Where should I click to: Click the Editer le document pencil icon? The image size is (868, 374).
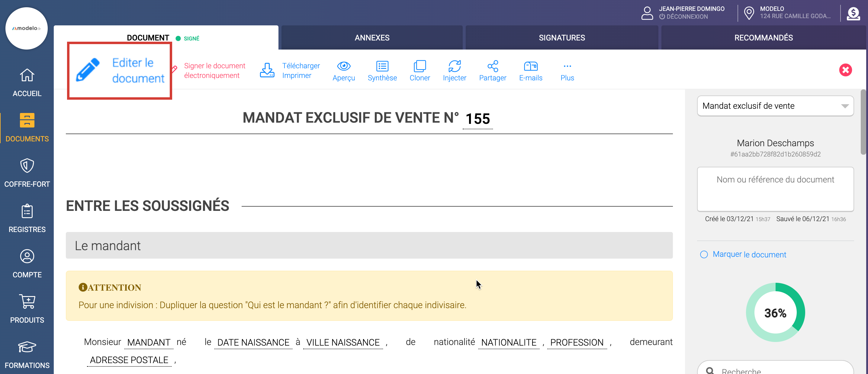coord(88,70)
